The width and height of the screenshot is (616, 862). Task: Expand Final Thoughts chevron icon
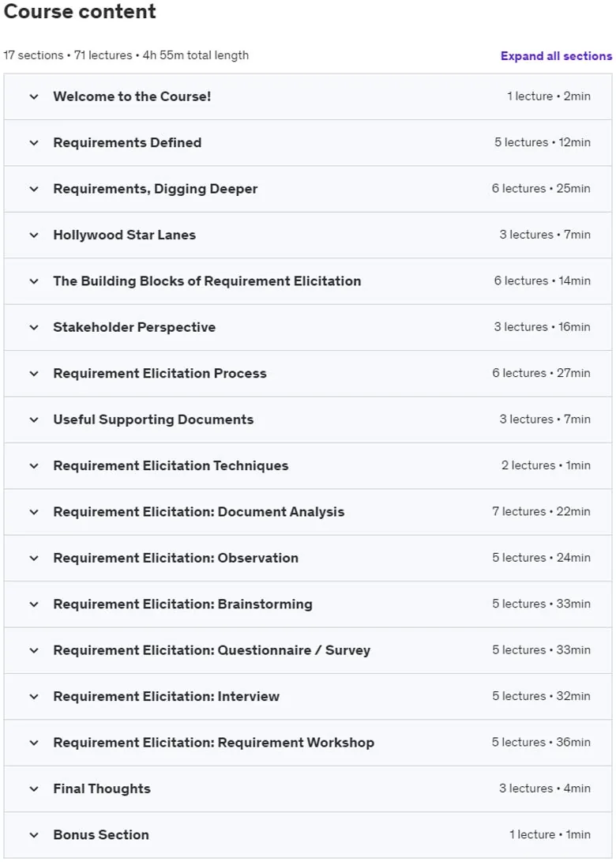coord(34,789)
